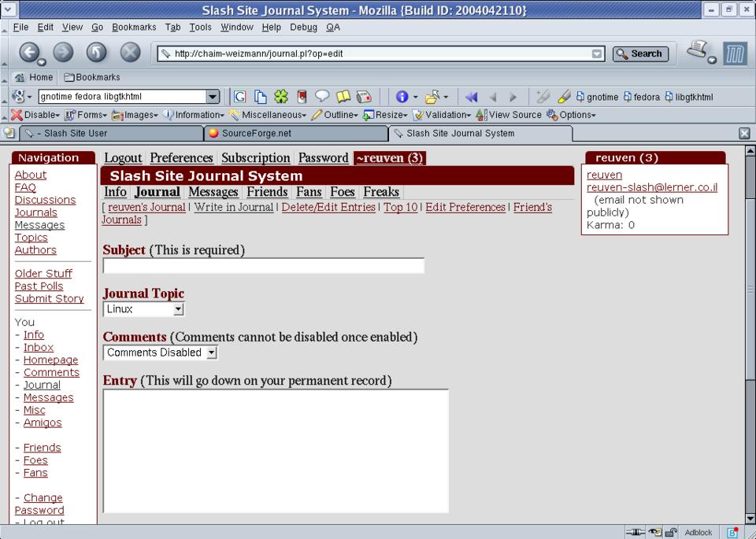Click the Back navigation arrow button
The height and width of the screenshot is (539, 756).
(x=30, y=54)
